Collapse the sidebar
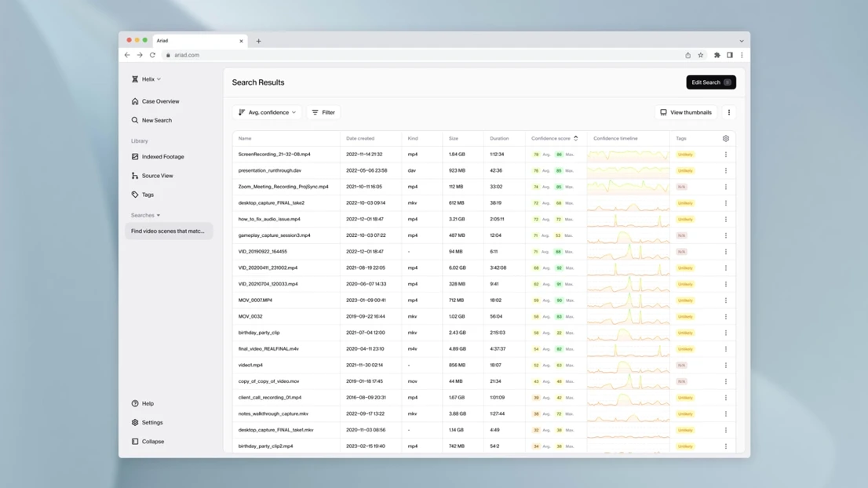Viewport: 868px width, 488px height. 152,442
